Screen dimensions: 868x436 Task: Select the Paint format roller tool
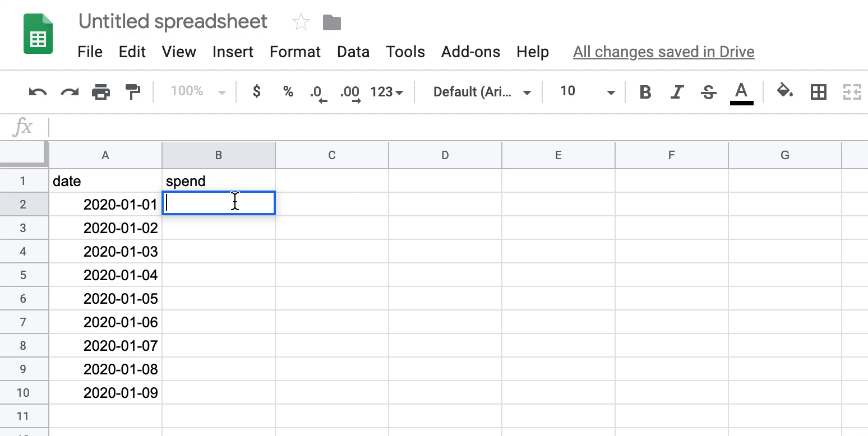tap(133, 92)
